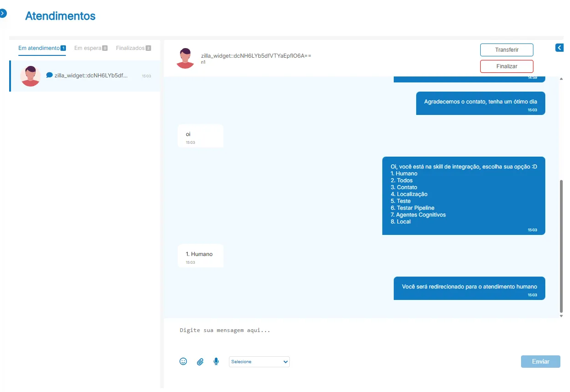Screen dimensions: 570x392
Task: Click 'Agradecemos o contato' sent message
Action: pos(481,103)
